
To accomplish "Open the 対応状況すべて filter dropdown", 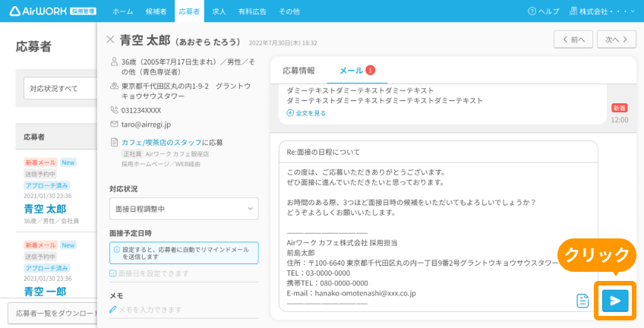I will tap(60, 88).
